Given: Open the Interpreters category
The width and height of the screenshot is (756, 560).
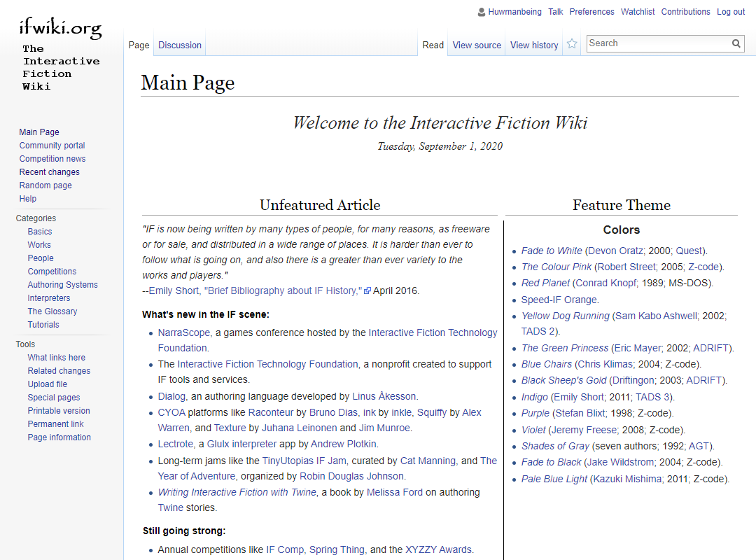Looking at the screenshot, I should coord(49,298).
